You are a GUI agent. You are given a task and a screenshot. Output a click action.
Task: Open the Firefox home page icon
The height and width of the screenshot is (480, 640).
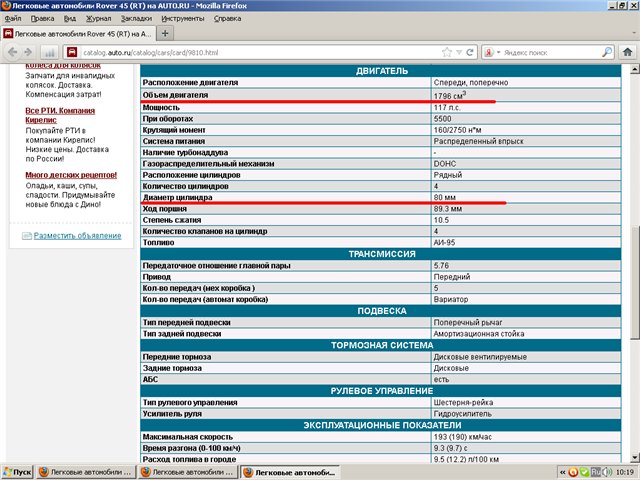(627, 52)
